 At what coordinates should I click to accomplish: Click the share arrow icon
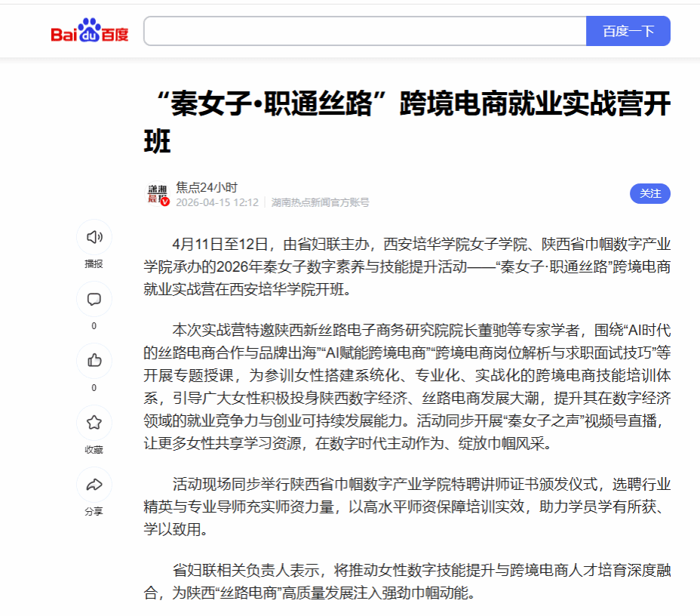94,485
